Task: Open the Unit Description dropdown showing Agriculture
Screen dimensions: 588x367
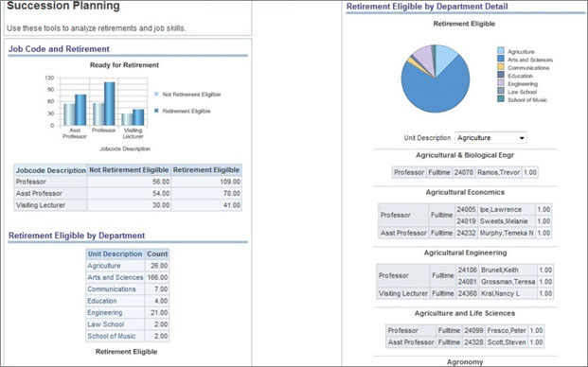Action: point(490,138)
